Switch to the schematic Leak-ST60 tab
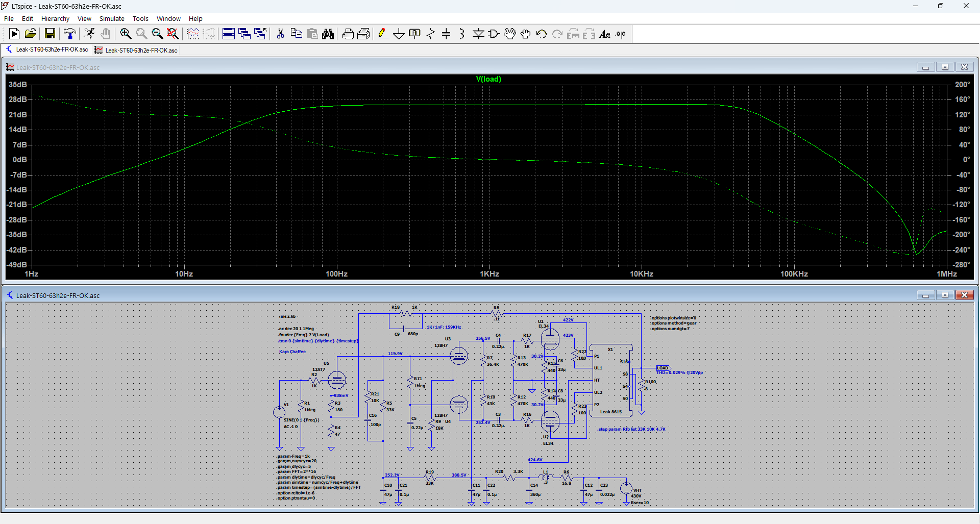This screenshot has width=980, height=524. (x=47, y=49)
